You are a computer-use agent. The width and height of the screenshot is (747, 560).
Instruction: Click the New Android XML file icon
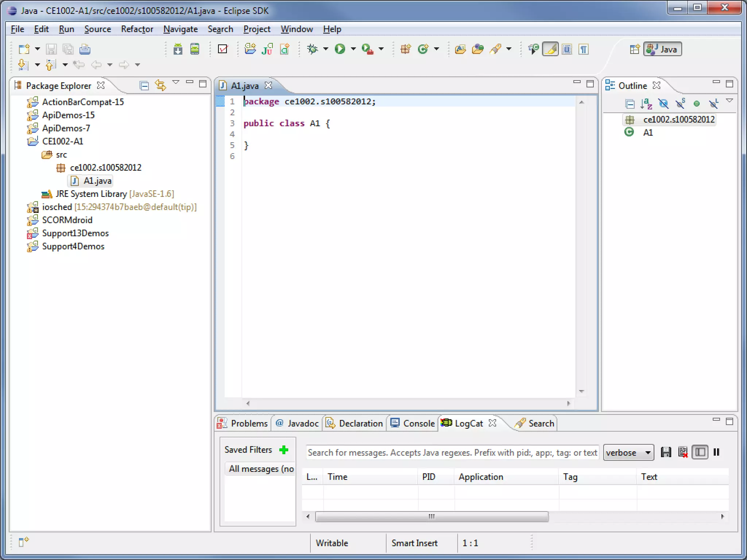[x=285, y=49]
